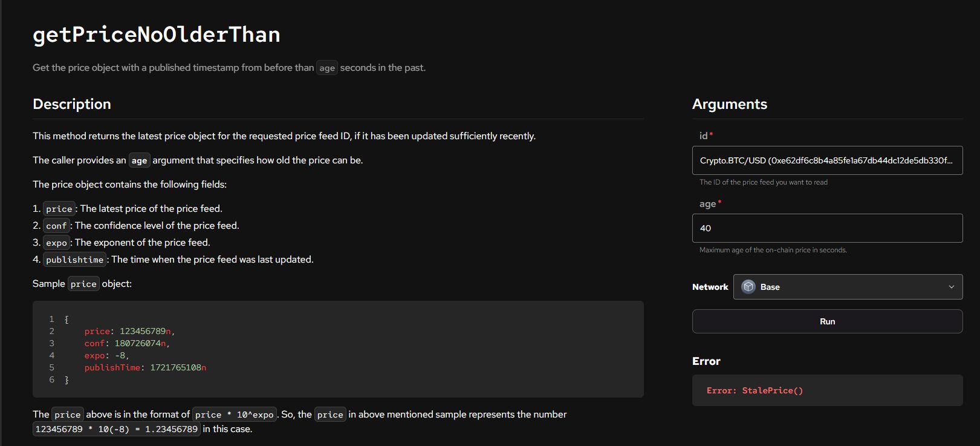Click code line 'expo: -8'
Viewport: 980px width, 446px height.
tap(106, 355)
